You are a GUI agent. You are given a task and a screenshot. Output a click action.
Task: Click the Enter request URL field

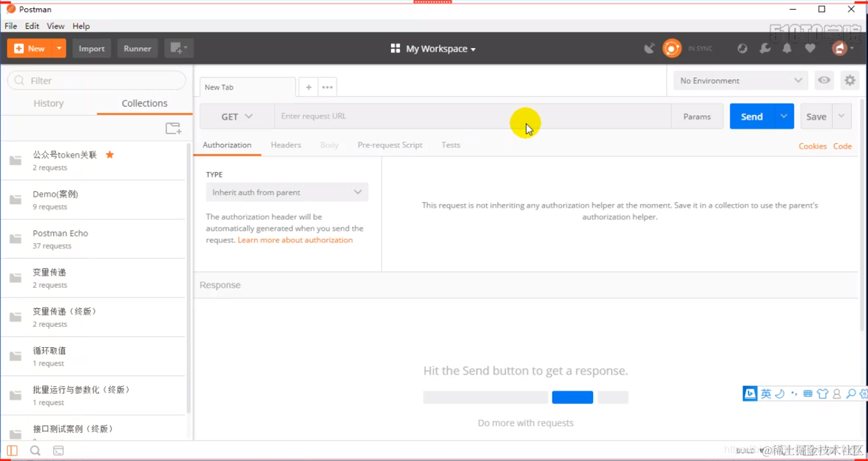point(473,116)
